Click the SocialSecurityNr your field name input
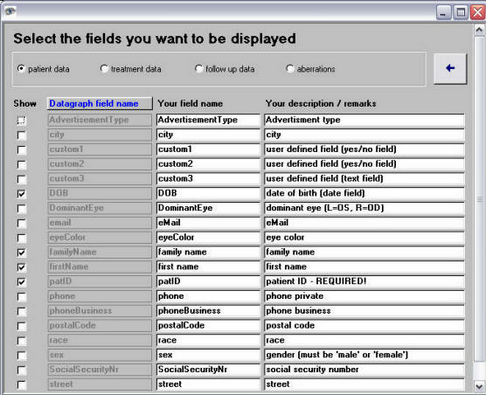 pyautogui.click(x=208, y=369)
